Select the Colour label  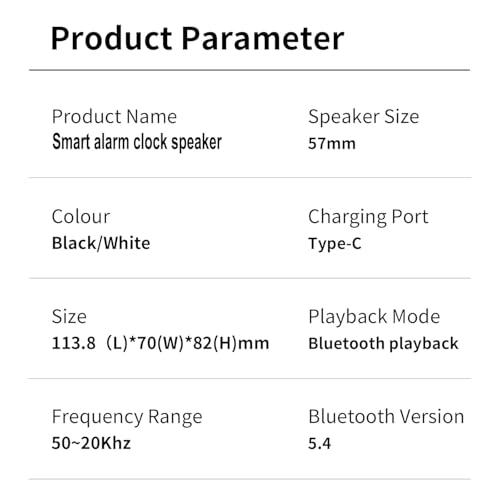(x=81, y=217)
